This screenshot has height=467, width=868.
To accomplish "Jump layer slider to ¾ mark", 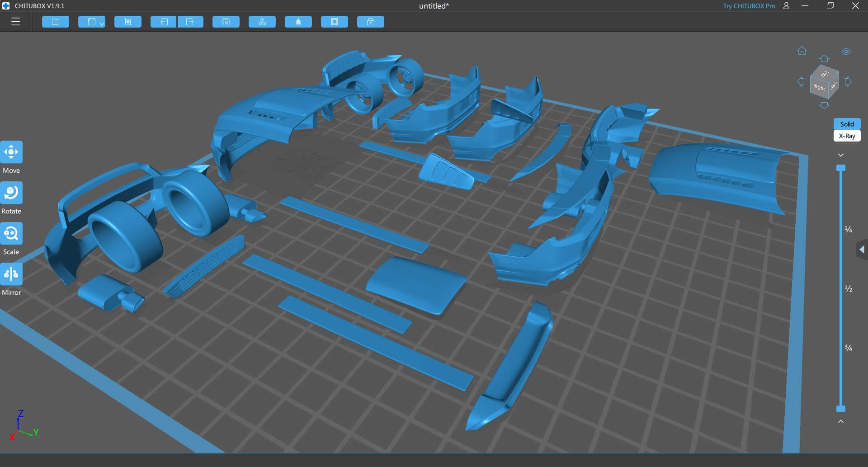I will 849,348.
